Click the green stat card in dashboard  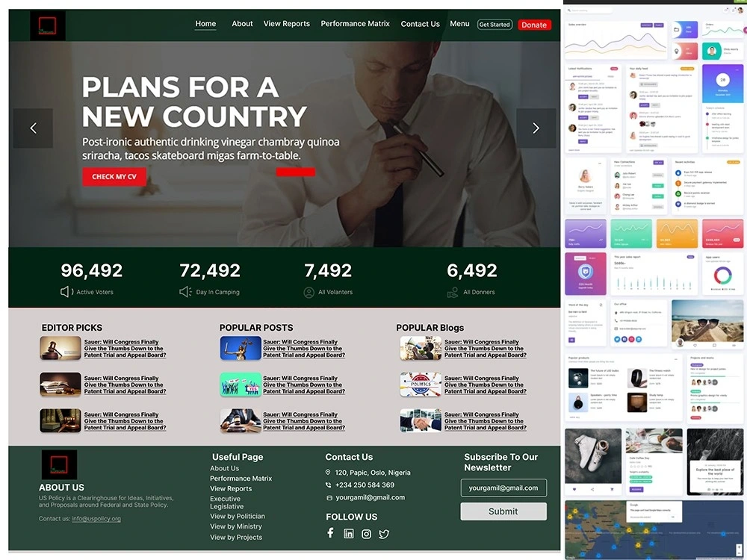click(631, 233)
